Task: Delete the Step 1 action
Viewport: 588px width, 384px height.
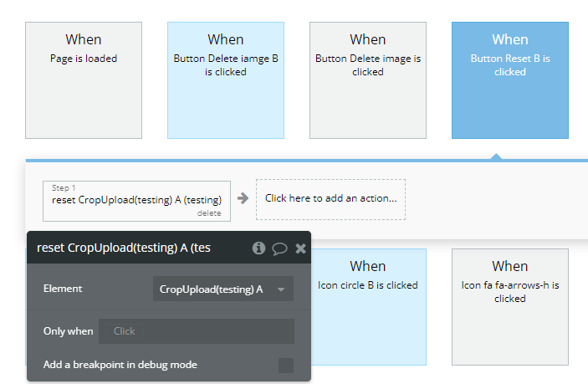Action: (209, 213)
